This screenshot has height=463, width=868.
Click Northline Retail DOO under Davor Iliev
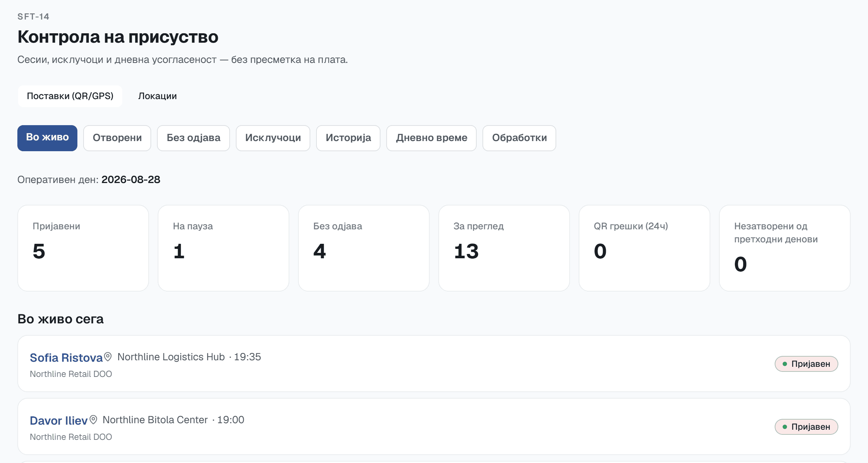coord(71,437)
